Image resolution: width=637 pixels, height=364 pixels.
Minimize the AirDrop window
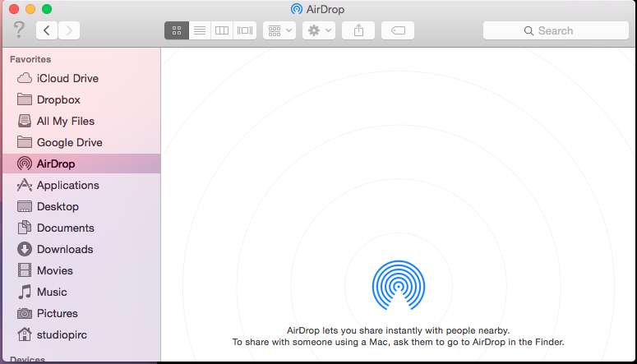30,9
